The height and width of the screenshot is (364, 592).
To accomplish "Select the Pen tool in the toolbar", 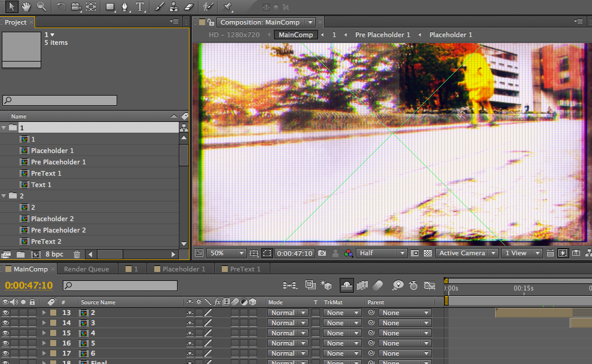I will pyautogui.click(x=125, y=7).
